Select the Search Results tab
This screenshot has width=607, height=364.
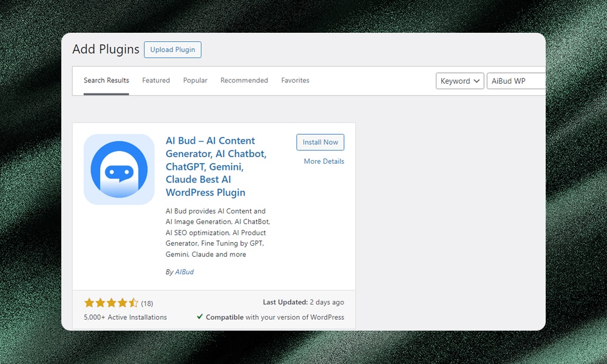[106, 80]
